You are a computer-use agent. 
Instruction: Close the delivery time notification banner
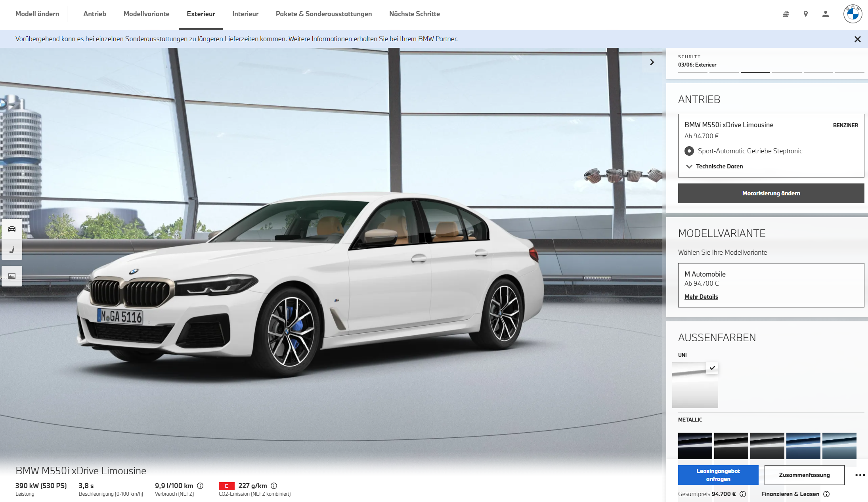[x=858, y=39]
